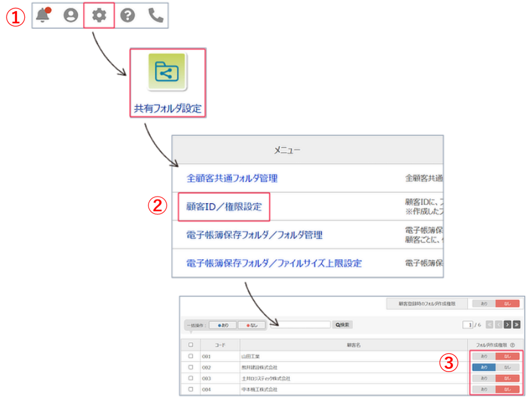Check the box for customer 001
This screenshot has height=398, width=532.
click(x=191, y=357)
